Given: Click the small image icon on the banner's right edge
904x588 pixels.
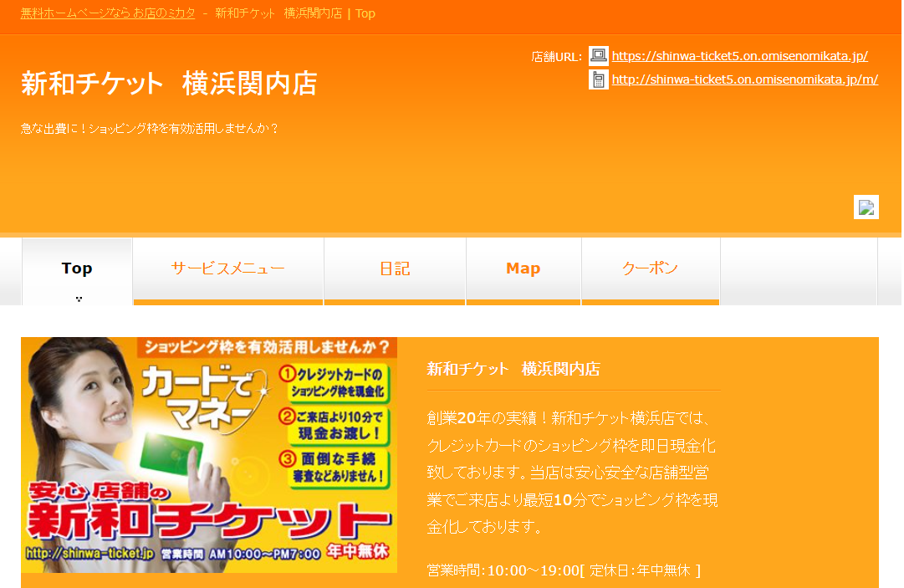Looking at the screenshot, I should pyautogui.click(x=867, y=207).
